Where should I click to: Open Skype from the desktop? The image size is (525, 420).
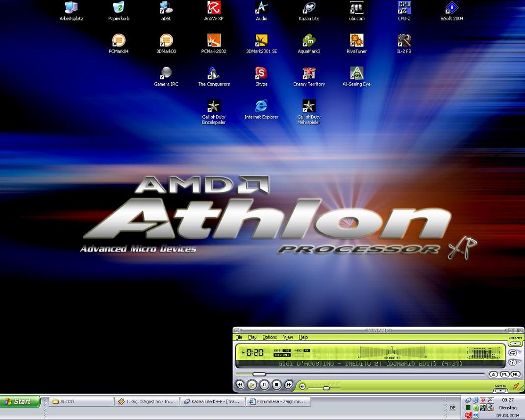261,76
